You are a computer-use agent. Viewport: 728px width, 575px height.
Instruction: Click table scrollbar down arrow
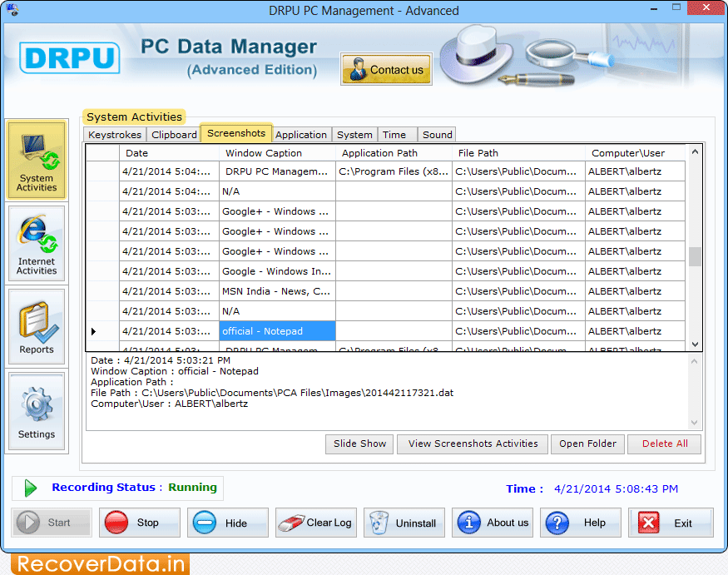695,345
